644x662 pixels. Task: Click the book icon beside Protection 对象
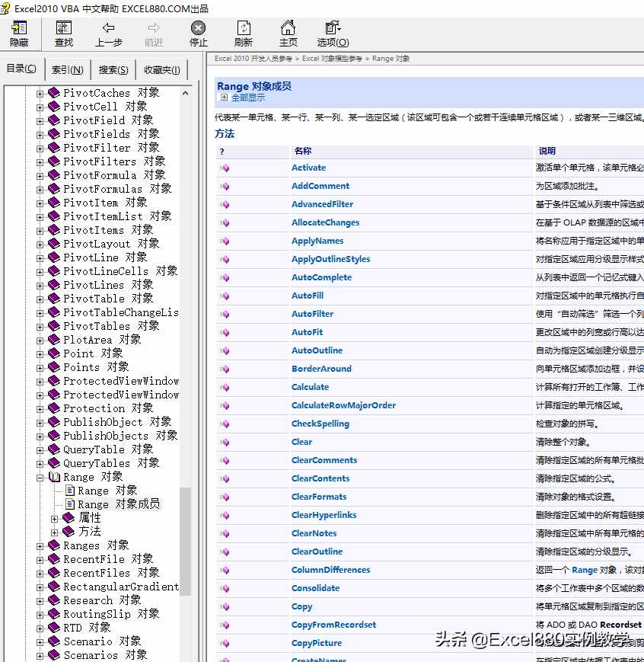coord(53,408)
